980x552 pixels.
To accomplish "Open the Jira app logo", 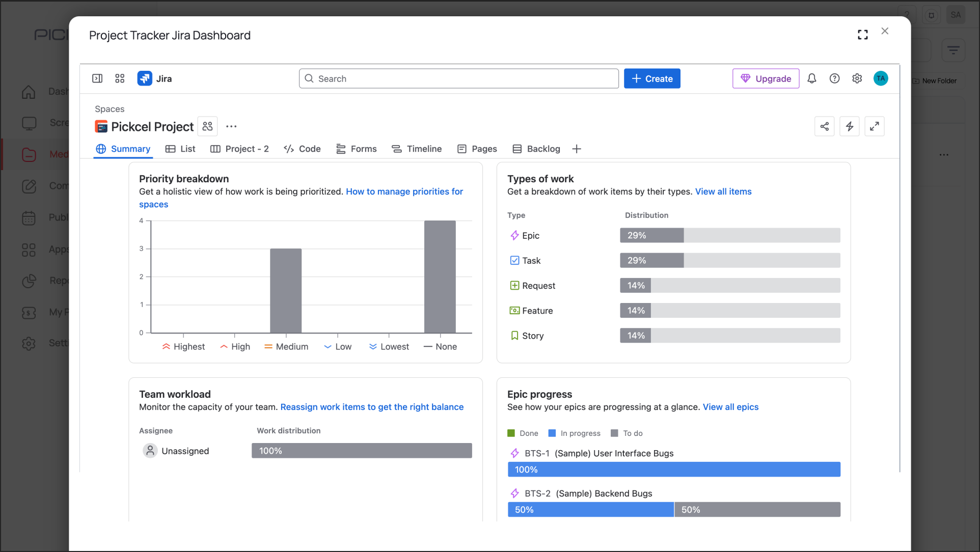I will (145, 78).
